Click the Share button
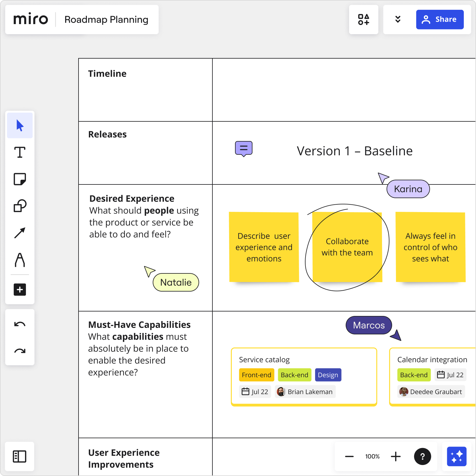This screenshot has height=476, width=476. tap(440, 19)
